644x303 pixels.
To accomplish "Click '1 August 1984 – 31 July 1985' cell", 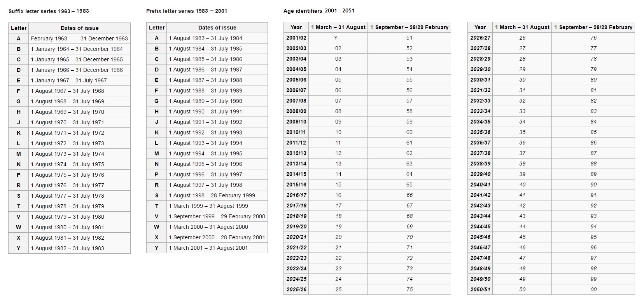I will pos(217,49).
